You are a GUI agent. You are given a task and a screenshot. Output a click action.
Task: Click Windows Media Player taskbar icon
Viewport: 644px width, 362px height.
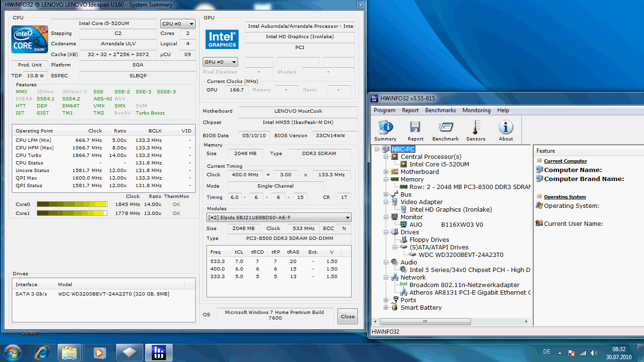(x=99, y=353)
